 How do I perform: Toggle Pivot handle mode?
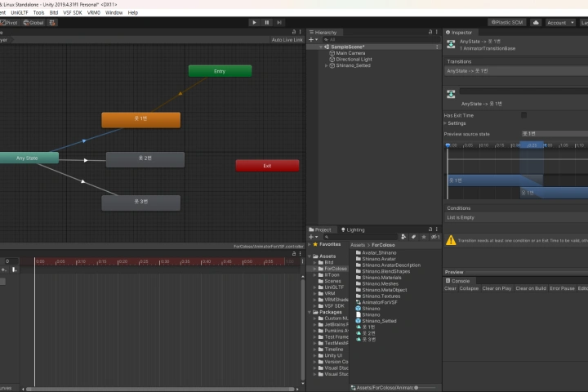tap(10, 23)
